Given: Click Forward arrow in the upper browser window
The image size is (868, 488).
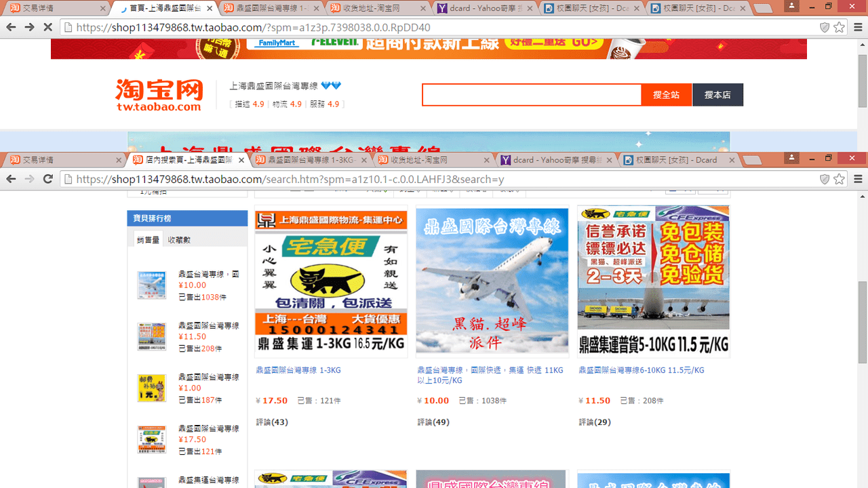Looking at the screenshot, I should [x=29, y=27].
